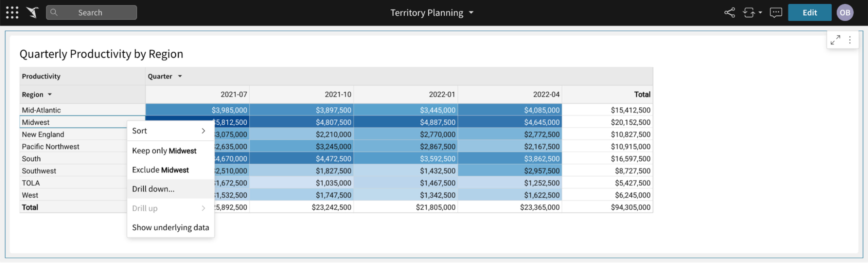Expand the Sort submenu
This screenshot has height=263, width=868.
(170, 131)
